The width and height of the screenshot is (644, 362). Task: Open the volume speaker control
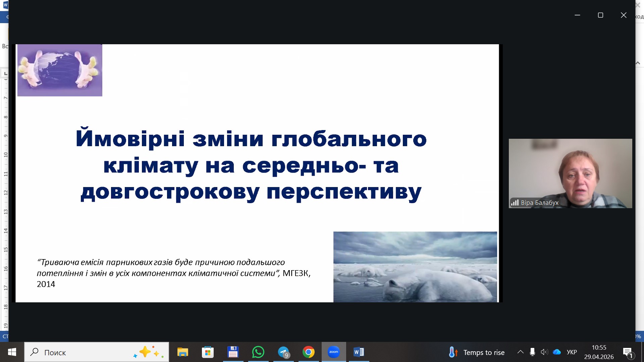pos(544,352)
